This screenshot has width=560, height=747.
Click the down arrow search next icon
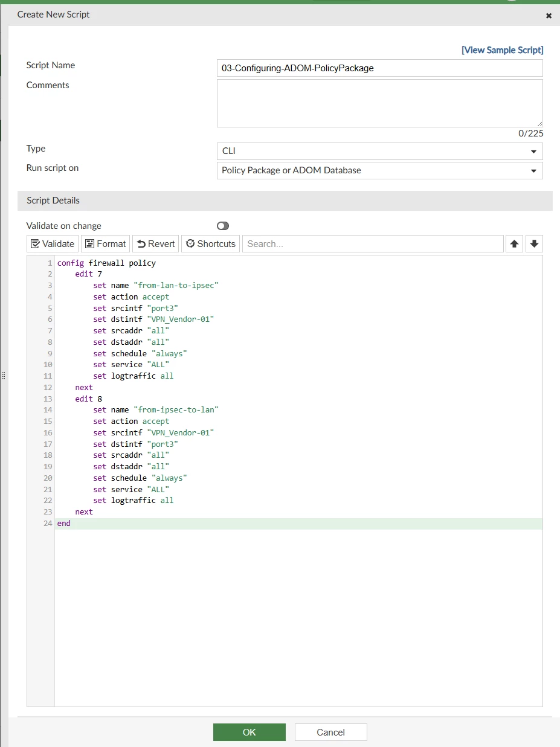coord(534,244)
